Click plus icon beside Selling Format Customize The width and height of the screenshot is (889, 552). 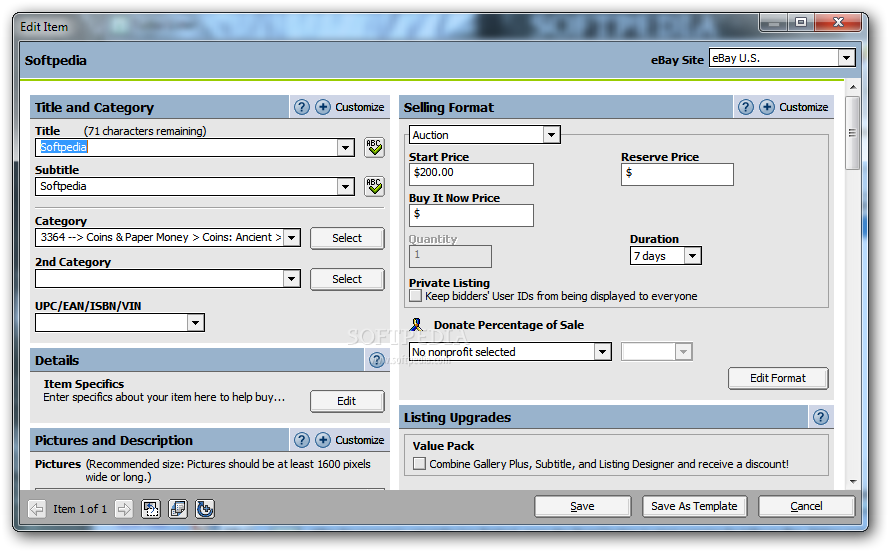767,107
